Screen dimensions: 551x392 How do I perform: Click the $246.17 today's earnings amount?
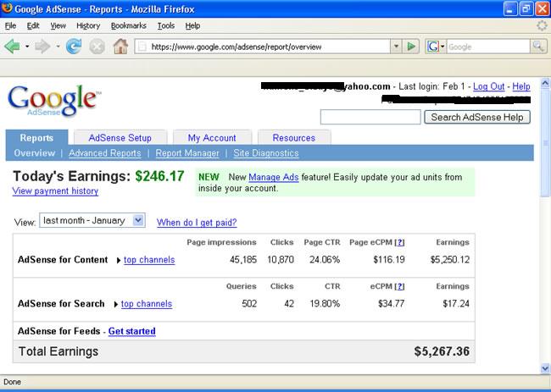click(159, 176)
